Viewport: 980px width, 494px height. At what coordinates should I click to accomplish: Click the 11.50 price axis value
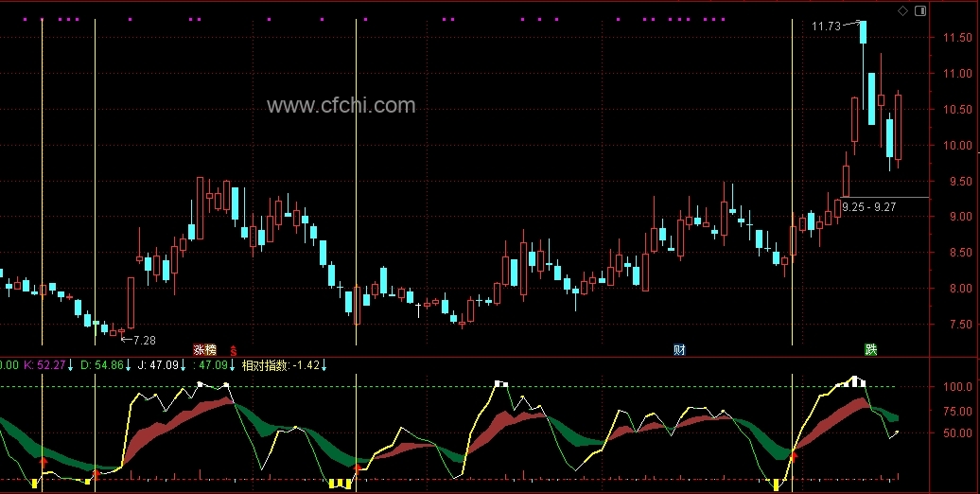pos(957,38)
